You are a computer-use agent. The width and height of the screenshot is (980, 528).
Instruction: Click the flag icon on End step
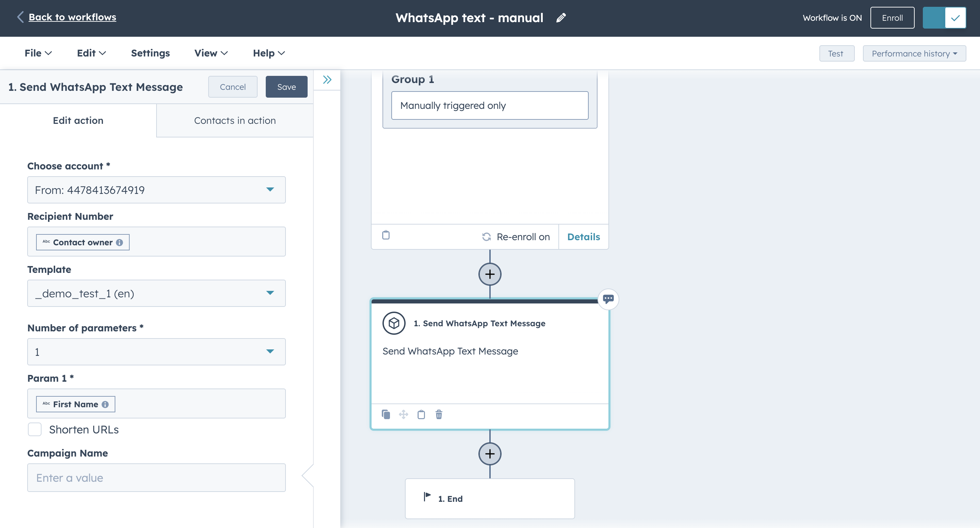[427, 496]
